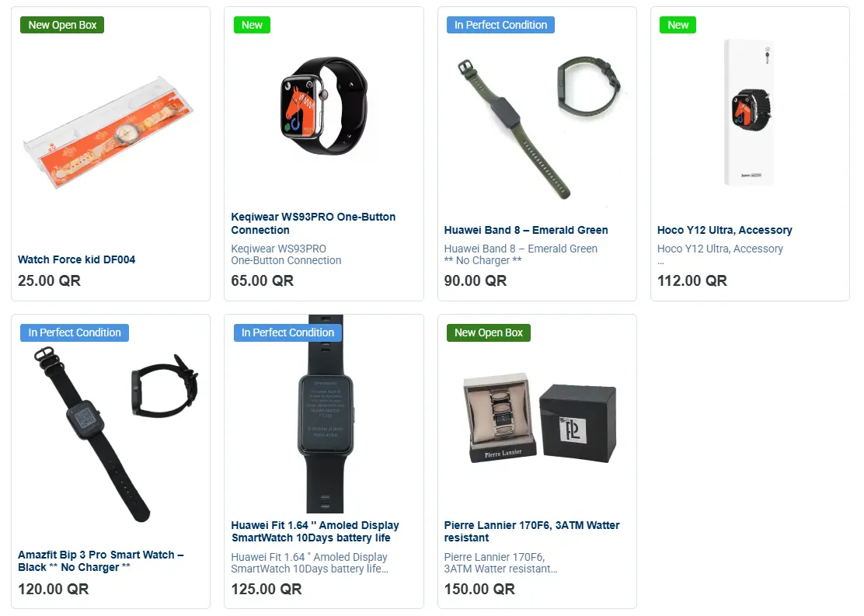
Task: Click In Perfect Condition badge on Huawei Band 8
Action: click(500, 25)
